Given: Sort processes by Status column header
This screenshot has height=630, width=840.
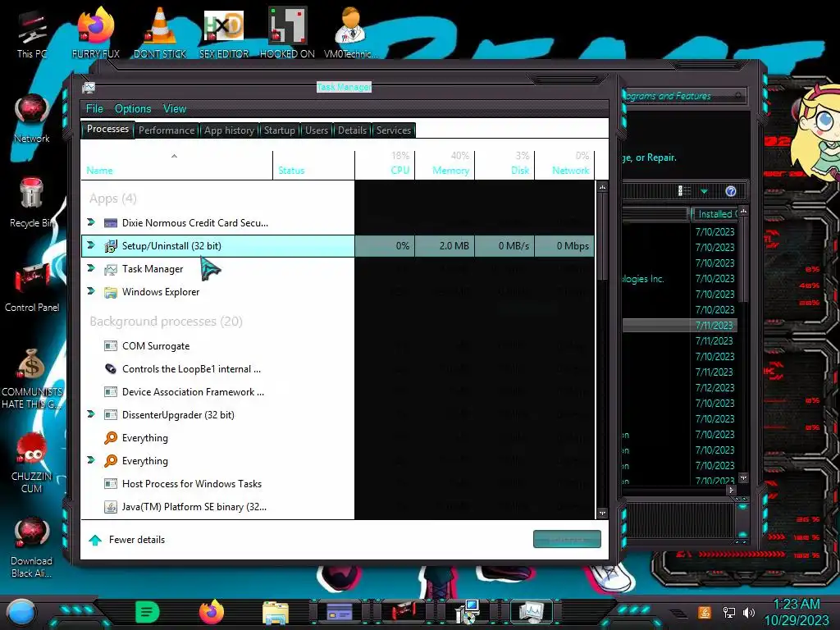Looking at the screenshot, I should [314, 165].
